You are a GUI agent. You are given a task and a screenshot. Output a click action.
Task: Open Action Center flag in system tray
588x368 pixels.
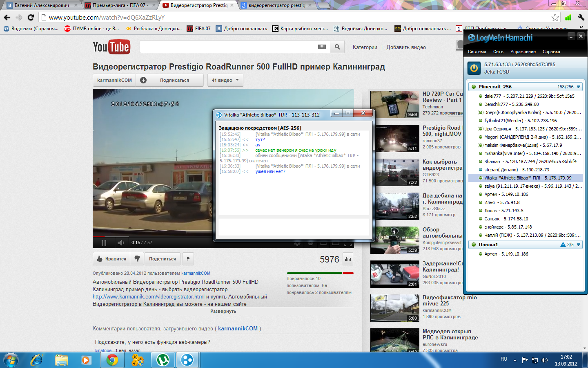525,360
